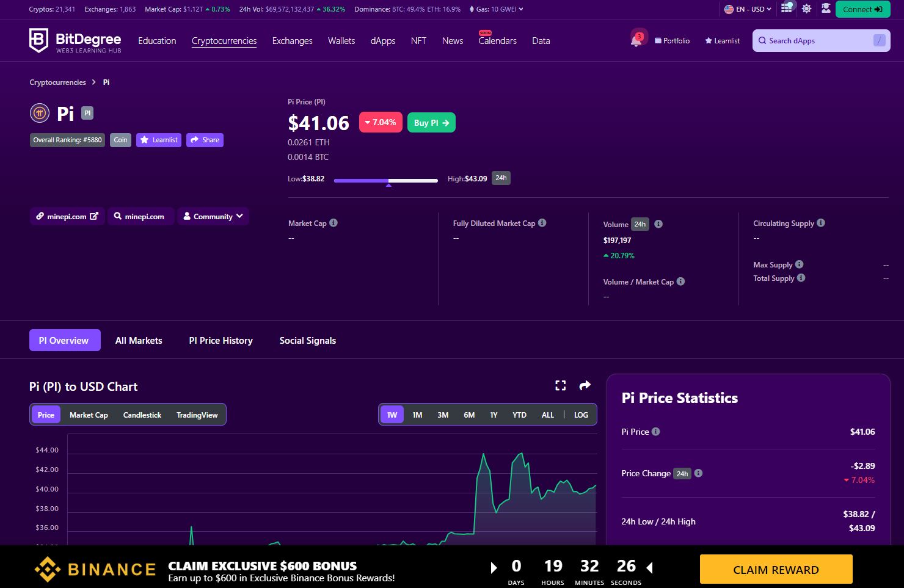Viewport: 904px width, 588px height.
Task: Select the 1W chart range
Action: (392, 415)
